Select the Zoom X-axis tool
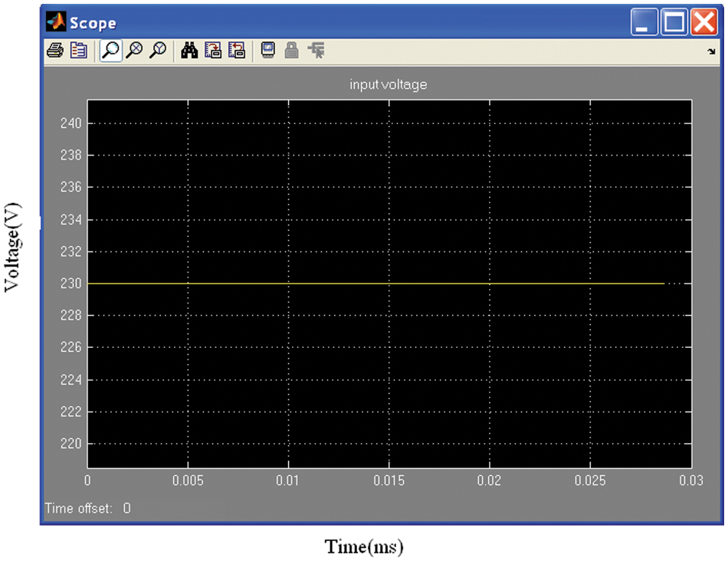Screen dimensions: 728x561 coord(135,51)
